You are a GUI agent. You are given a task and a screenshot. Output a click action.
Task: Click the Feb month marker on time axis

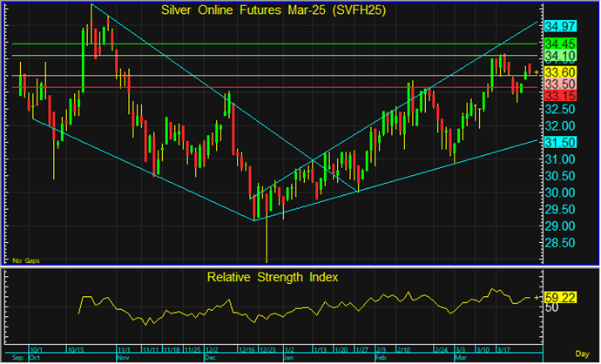381,357
